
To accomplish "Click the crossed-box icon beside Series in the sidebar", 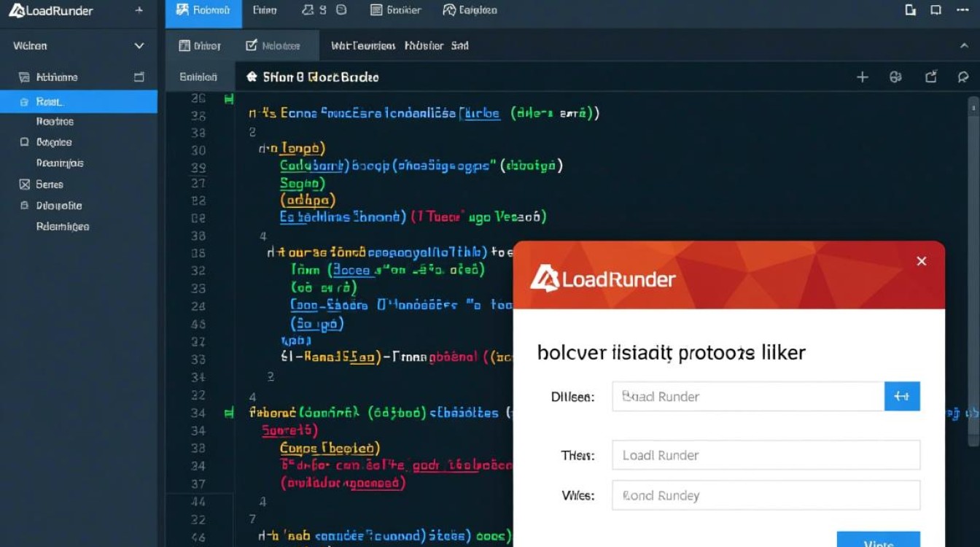I will coord(24,185).
